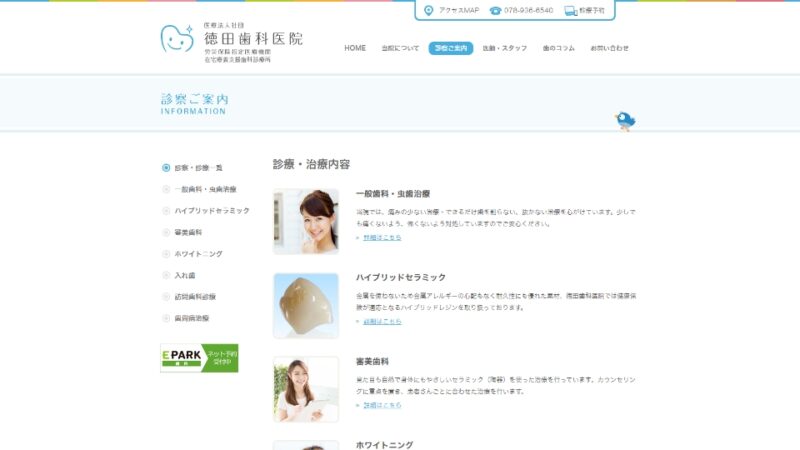Click the telephone icon beside 078 number
The width and height of the screenshot is (800, 450).
tap(495, 10)
